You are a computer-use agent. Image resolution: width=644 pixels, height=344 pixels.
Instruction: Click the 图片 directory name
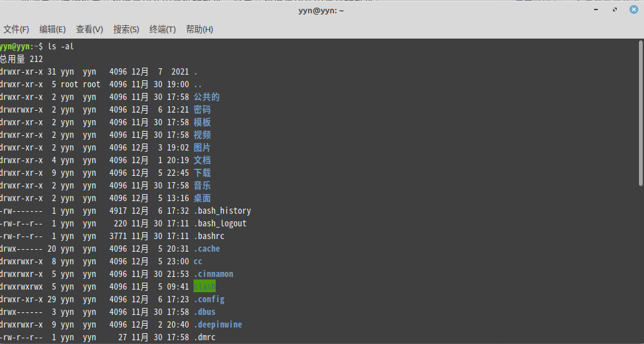coord(202,148)
